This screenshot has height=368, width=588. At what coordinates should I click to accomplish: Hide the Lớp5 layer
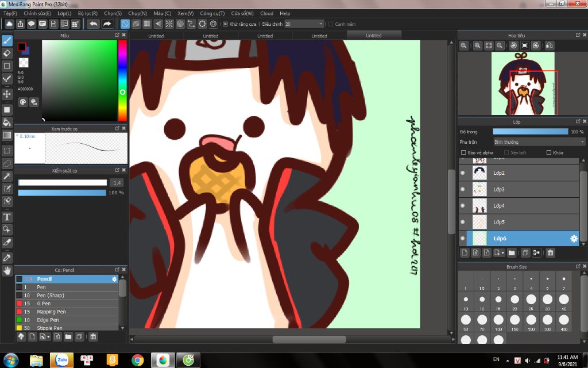pyautogui.click(x=462, y=222)
